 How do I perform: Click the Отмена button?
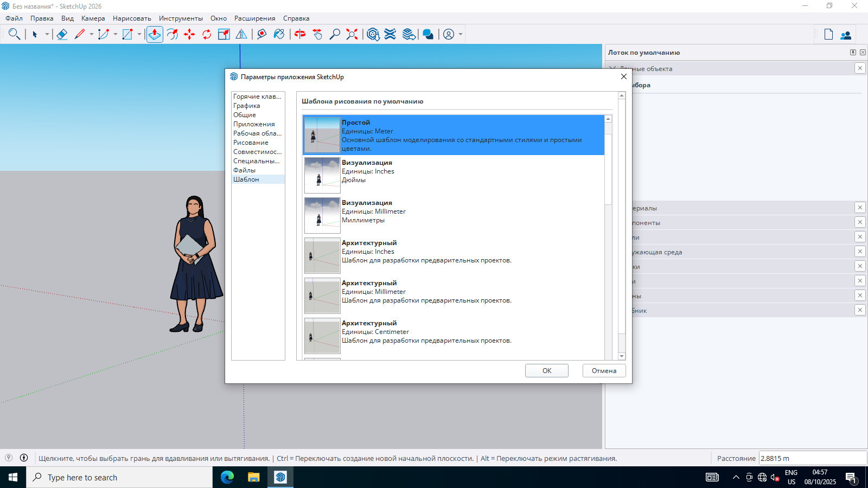point(604,371)
